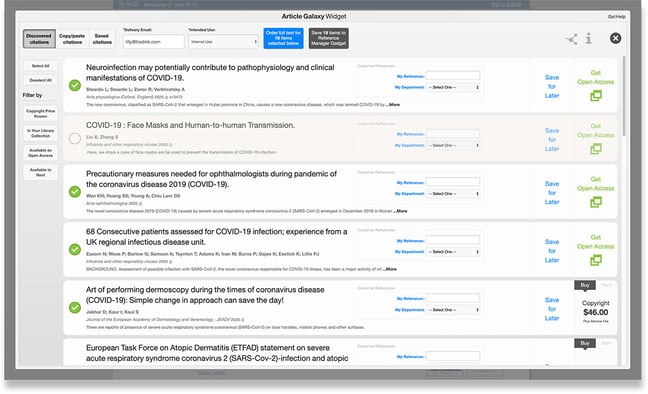Get Open Access for ophthalmologists article

(x=596, y=184)
